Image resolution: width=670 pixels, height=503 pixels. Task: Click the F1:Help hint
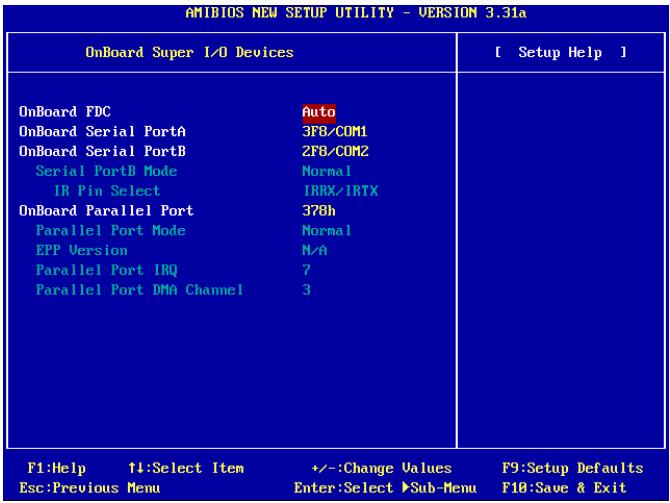[56, 468]
